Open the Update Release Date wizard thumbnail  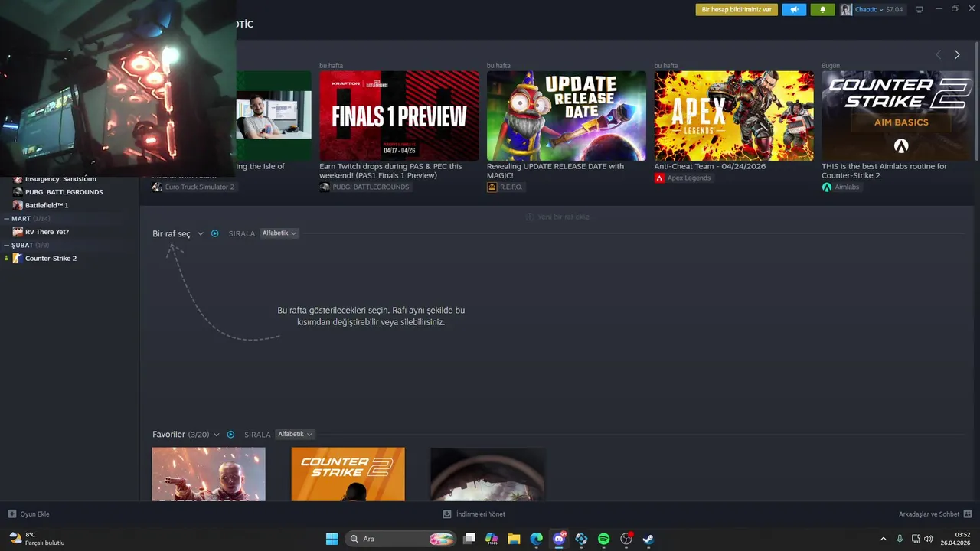click(x=567, y=116)
